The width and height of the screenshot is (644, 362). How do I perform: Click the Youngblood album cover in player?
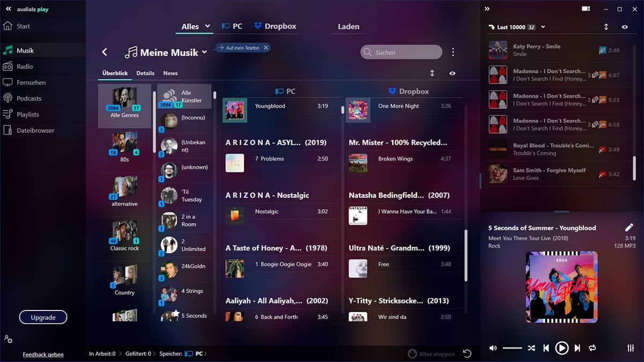click(x=561, y=287)
